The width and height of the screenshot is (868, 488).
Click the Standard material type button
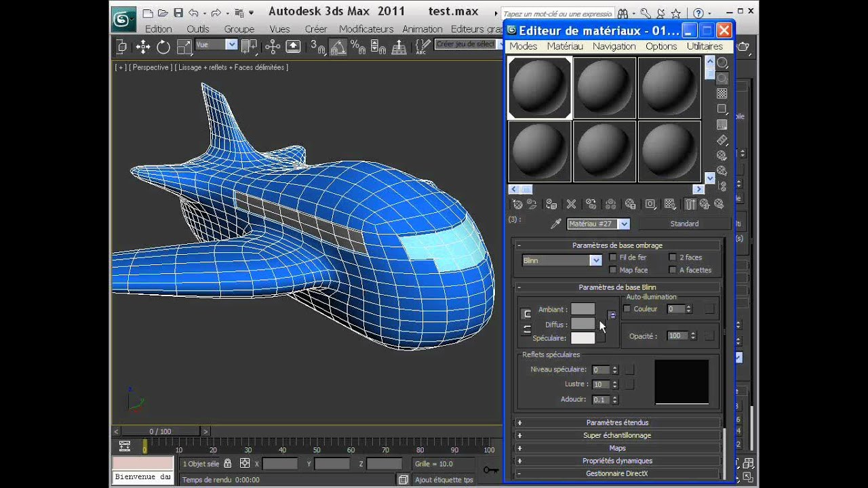click(684, 224)
